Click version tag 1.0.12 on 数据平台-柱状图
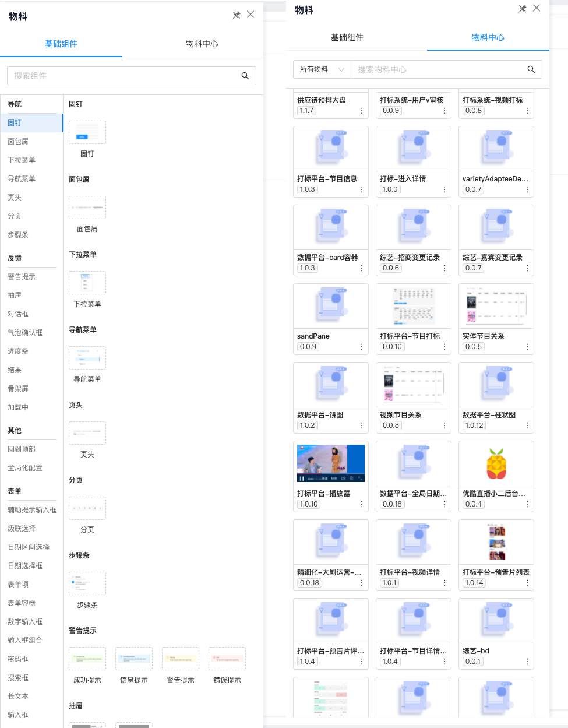 [474, 425]
